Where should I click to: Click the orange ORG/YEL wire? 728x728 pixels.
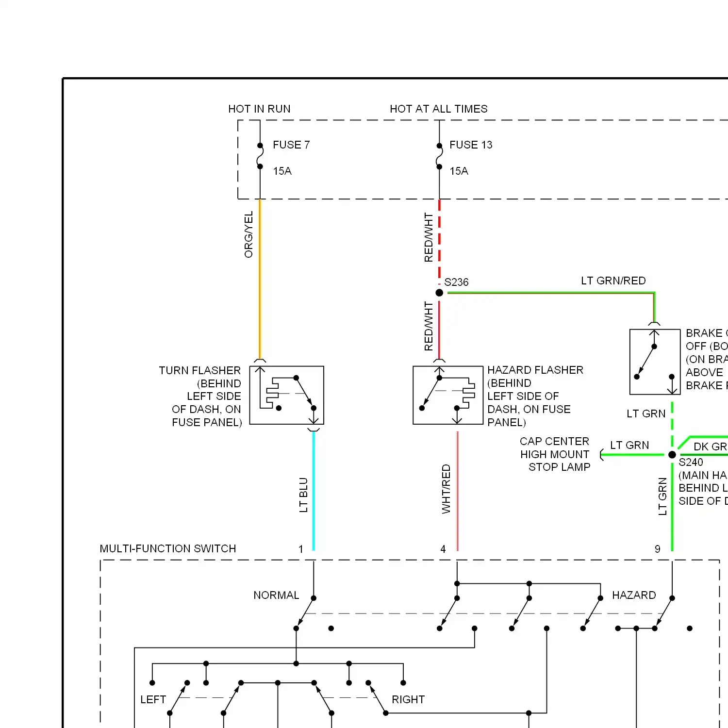coord(260,279)
